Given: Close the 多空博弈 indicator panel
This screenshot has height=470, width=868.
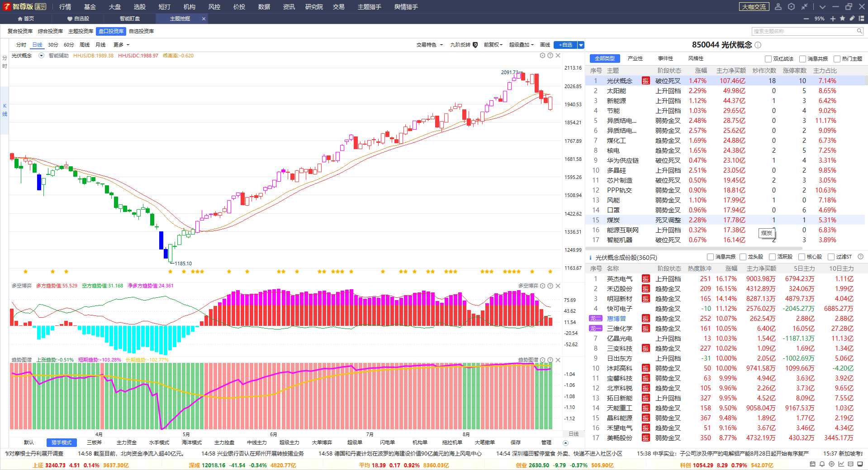Looking at the screenshot, I should pos(558,286).
